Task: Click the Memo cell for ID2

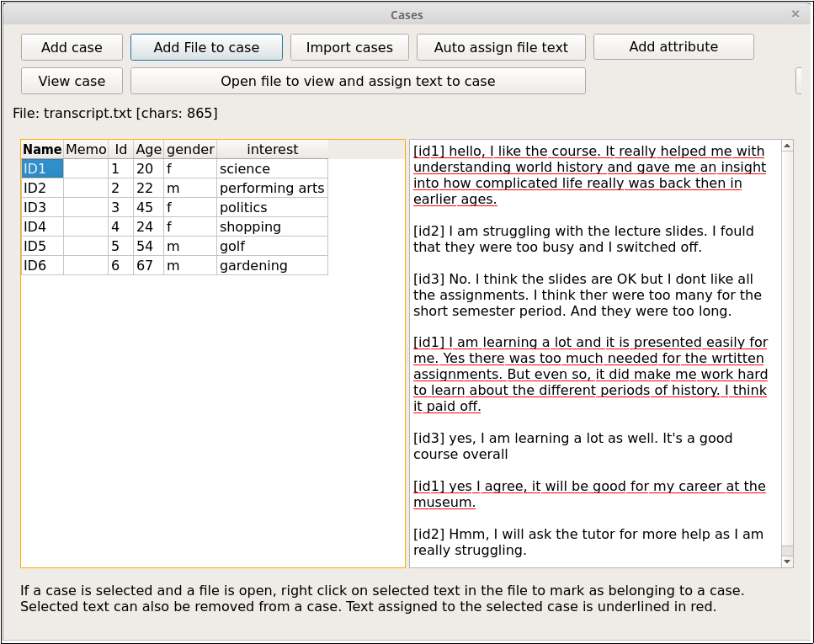Action: [x=86, y=189]
